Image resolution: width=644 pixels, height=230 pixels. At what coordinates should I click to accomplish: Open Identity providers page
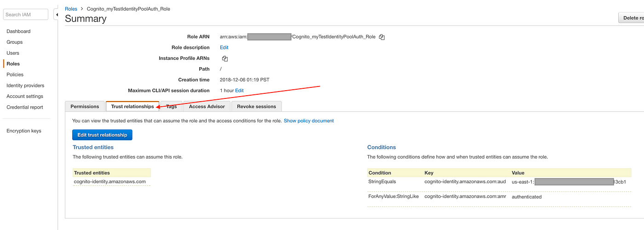coord(25,86)
